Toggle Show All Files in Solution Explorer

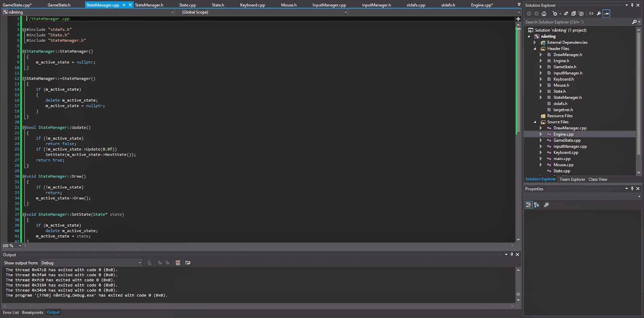[x=581, y=14]
